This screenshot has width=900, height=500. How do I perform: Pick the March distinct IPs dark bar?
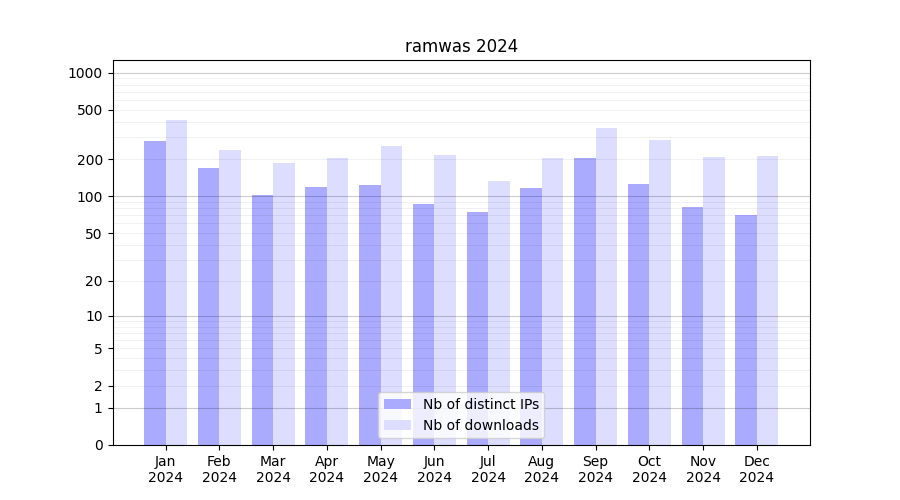point(262,320)
